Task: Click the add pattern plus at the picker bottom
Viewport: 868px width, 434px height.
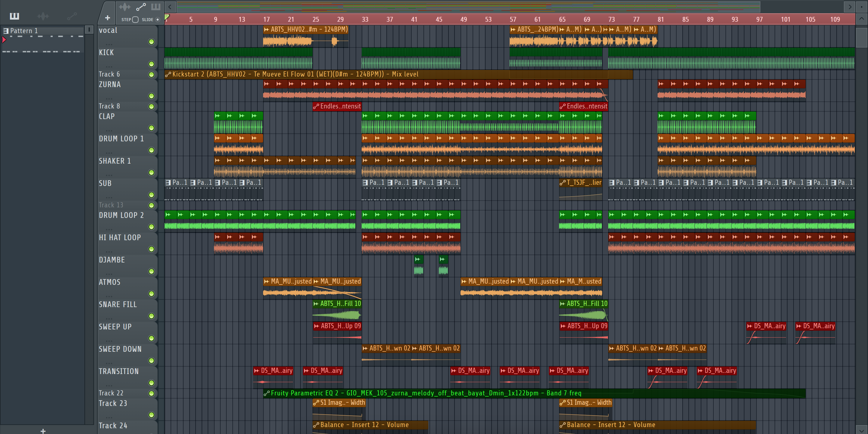Action: [43, 431]
